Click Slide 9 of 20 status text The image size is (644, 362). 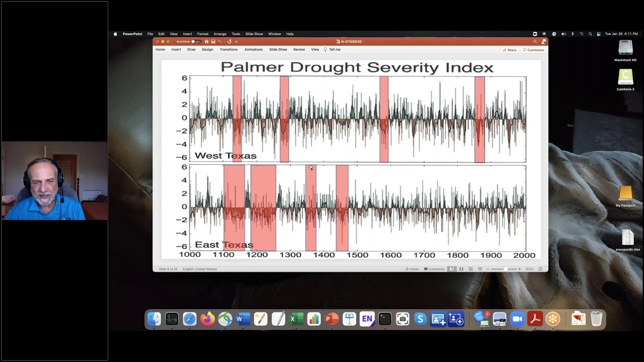pyautogui.click(x=168, y=269)
